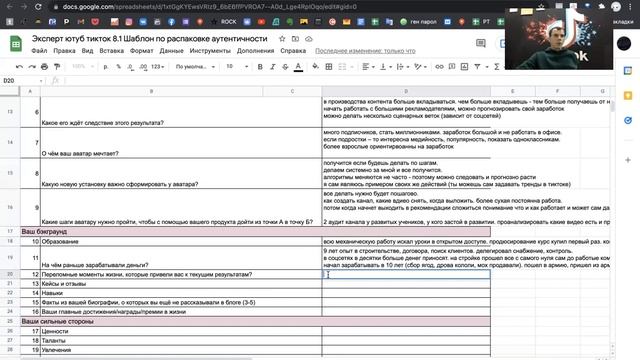Select column B header
Image resolution: width=640 pixels, height=360 pixels.
151,91
